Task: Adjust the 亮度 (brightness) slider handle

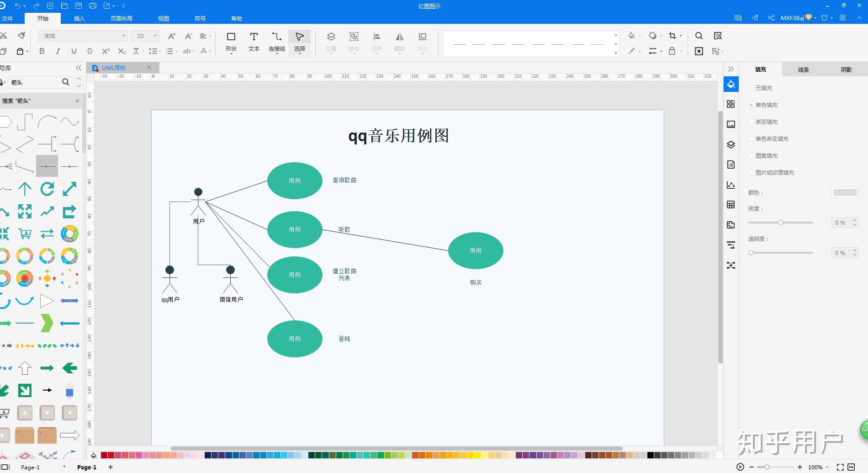Action: [781, 223]
